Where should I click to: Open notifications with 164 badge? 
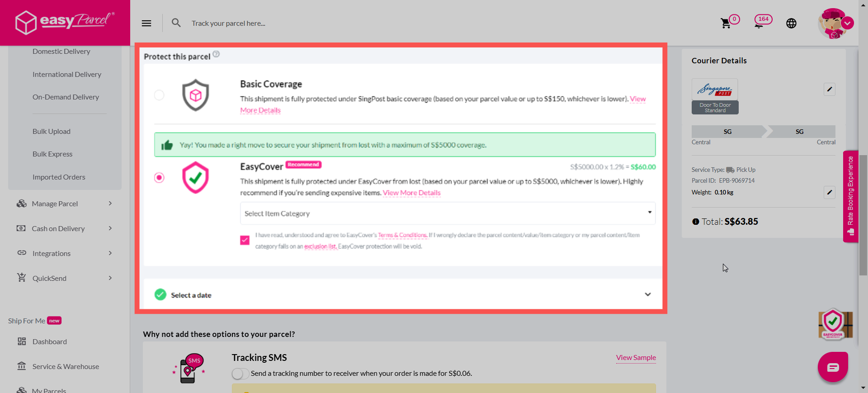tap(763, 21)
